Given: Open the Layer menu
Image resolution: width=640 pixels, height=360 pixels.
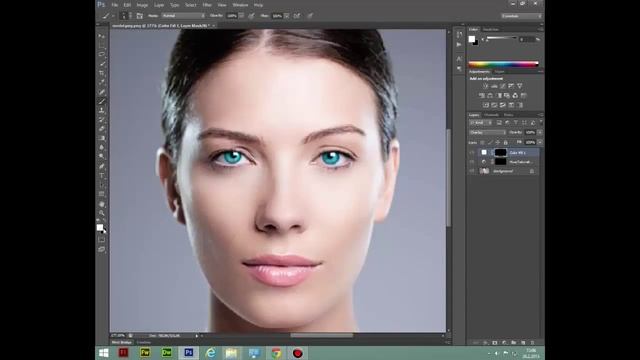Looking at the screenshot, I should (159, 5).
